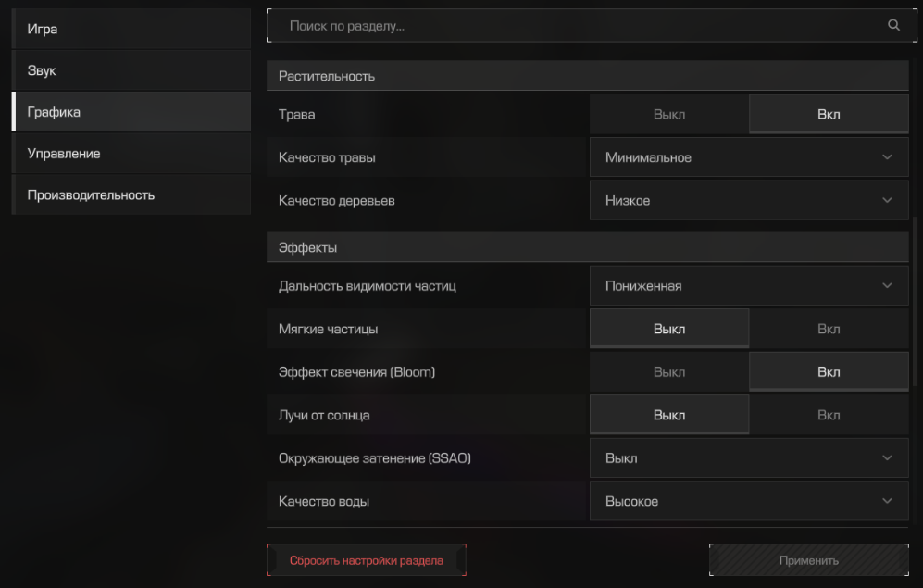Click Сбросить настройки раздела button

point(366,560)
